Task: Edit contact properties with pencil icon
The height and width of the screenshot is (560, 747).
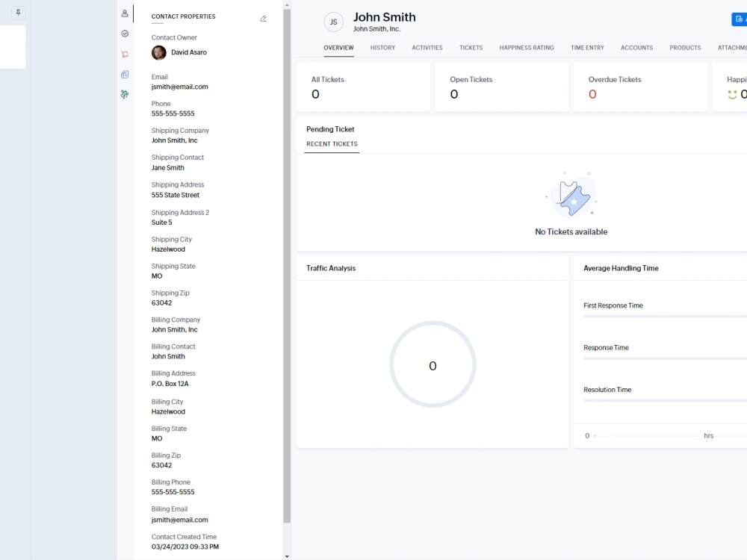Action: click(x=263, y=19)
